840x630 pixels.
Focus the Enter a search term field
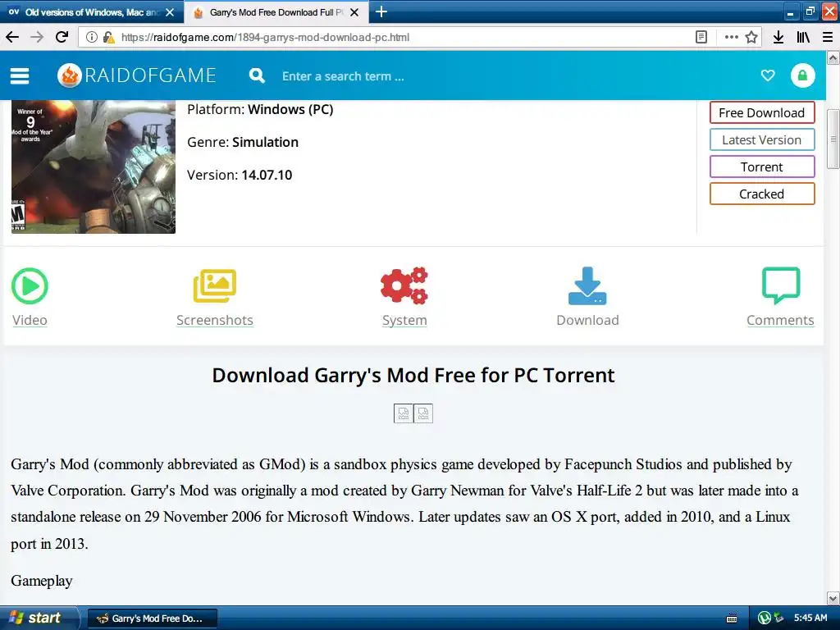click(x=343, y=76)
